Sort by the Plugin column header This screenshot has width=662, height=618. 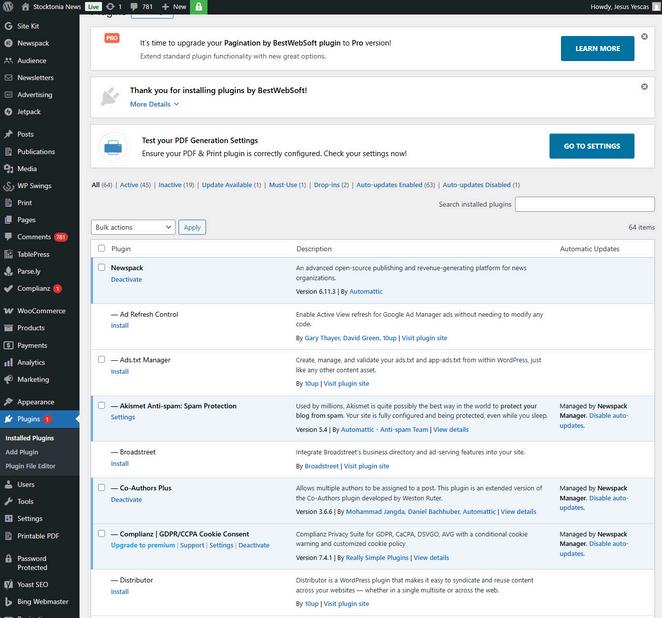[121, 249]
